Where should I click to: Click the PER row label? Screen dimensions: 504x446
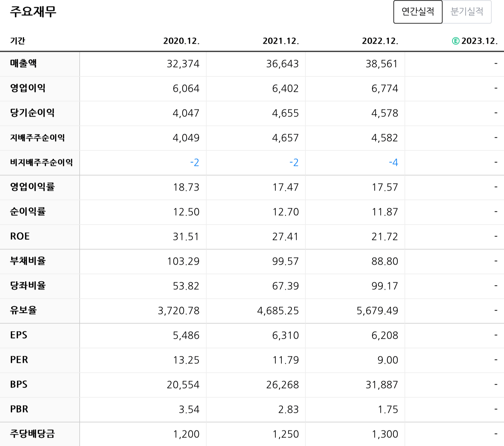tap(19, 360)
